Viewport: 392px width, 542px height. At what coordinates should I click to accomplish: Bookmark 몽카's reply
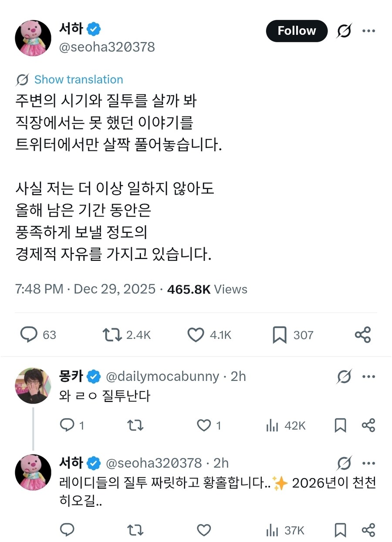click(x=340, y=425)
